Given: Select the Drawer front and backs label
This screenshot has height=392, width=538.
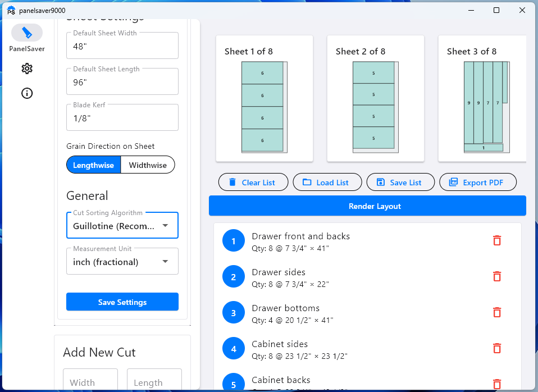Looking at the screenshot, I should [x=300, y=236].
